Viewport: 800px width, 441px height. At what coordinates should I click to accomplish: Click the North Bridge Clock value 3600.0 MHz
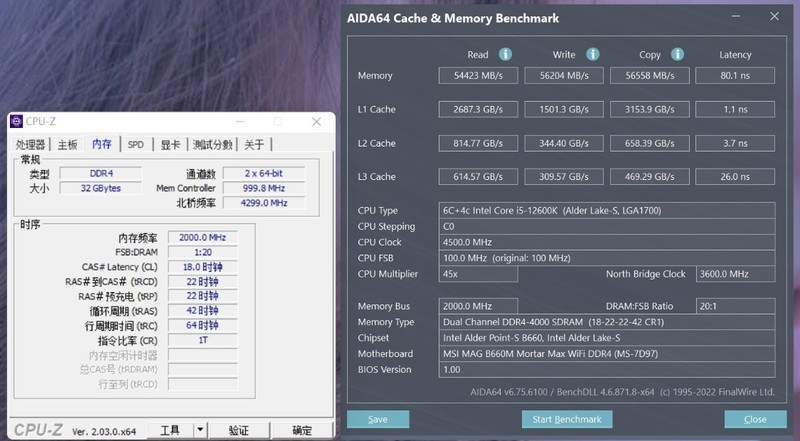click(x=735, y=274)
